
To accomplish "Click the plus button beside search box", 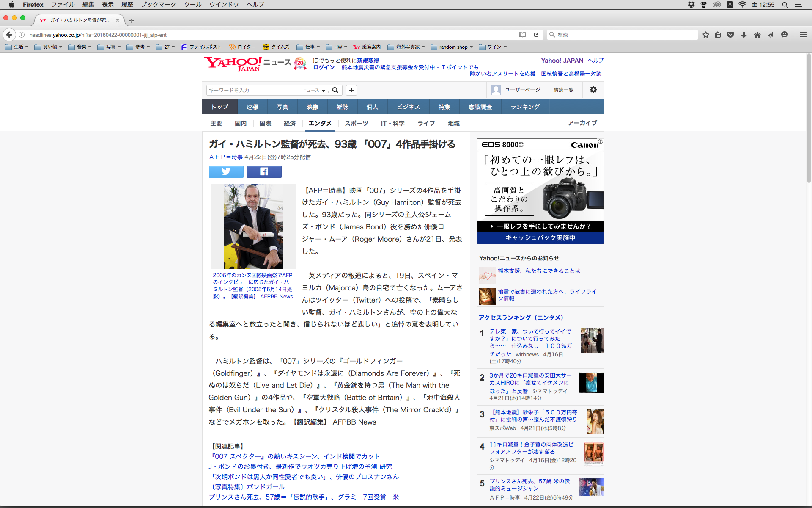I will (351, 90).
